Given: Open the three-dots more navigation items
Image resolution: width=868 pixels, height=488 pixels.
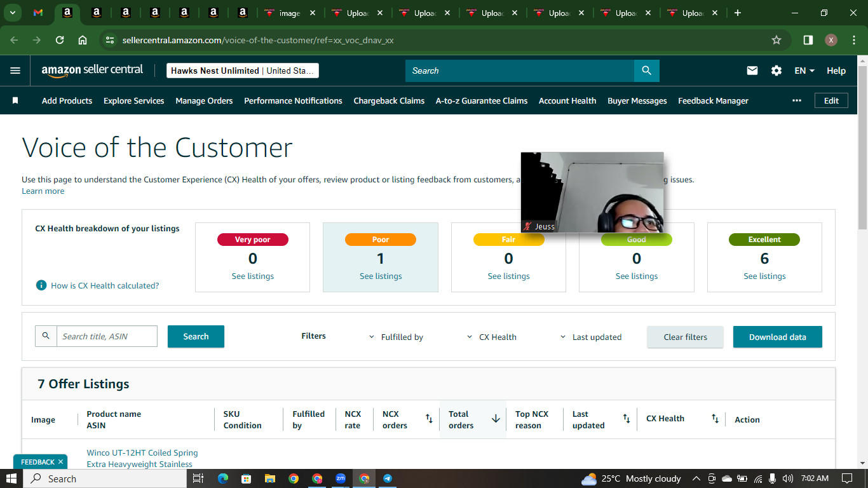Looking at the screenshot, I should coord(797,100).
